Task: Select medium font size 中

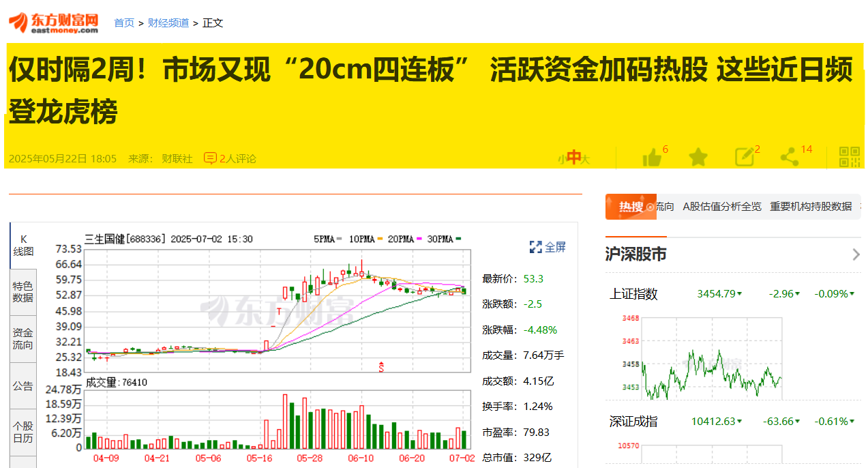Action: [573, 158]
